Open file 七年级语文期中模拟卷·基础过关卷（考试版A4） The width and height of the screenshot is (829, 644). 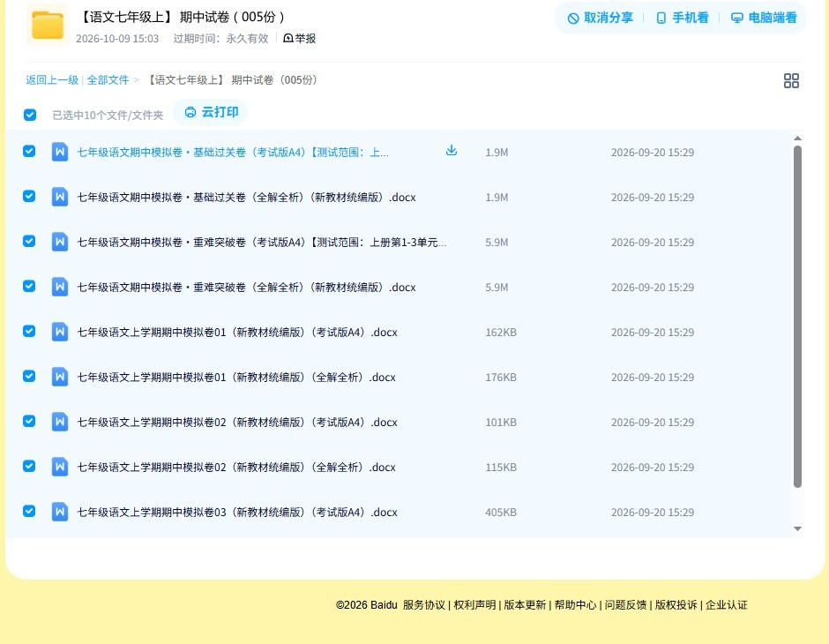(233, 153)
